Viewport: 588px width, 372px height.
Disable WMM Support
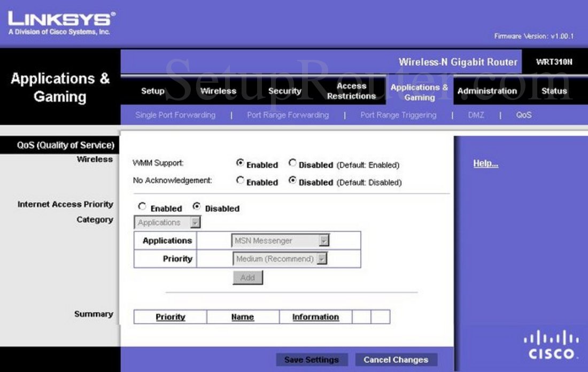(x=292, y=164)
